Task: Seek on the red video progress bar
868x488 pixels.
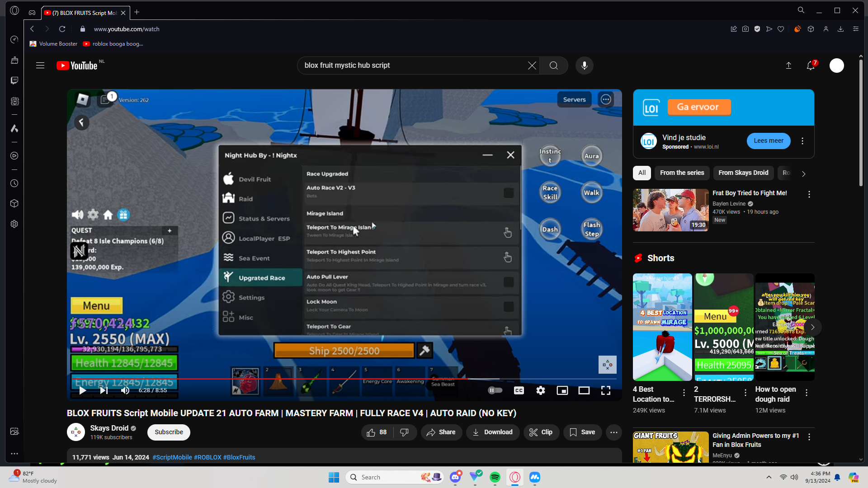Action: [x=344, y=379]
